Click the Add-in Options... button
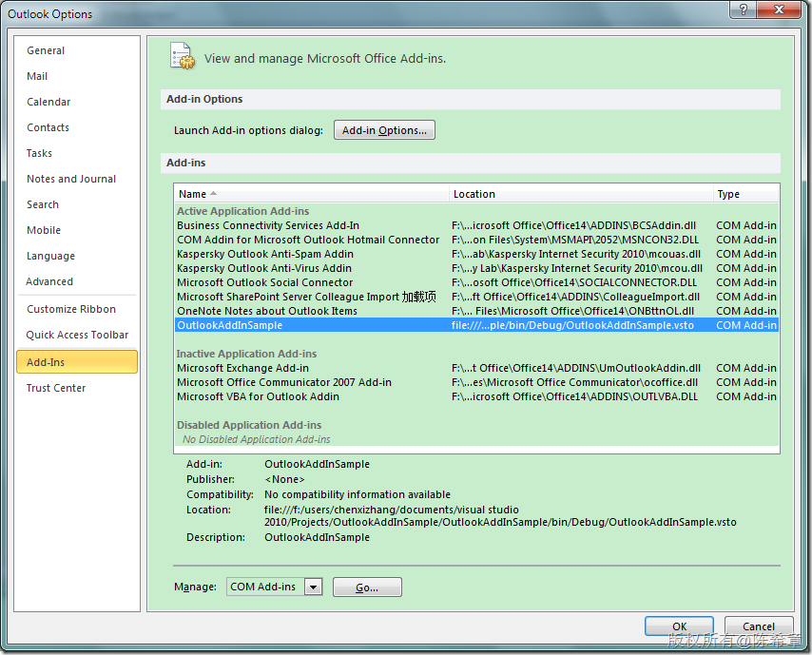This screenshot has height=655, width=812. (384, 130)
